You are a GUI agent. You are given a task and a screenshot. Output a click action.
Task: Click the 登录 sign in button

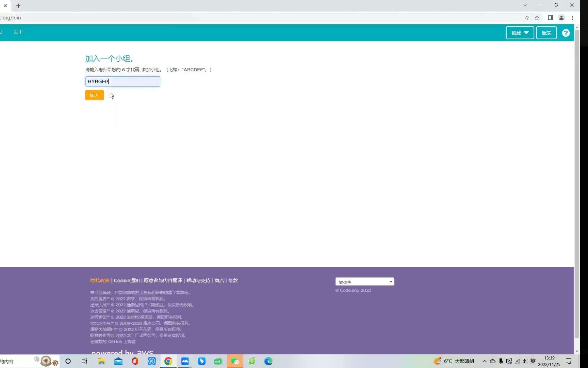546,33
